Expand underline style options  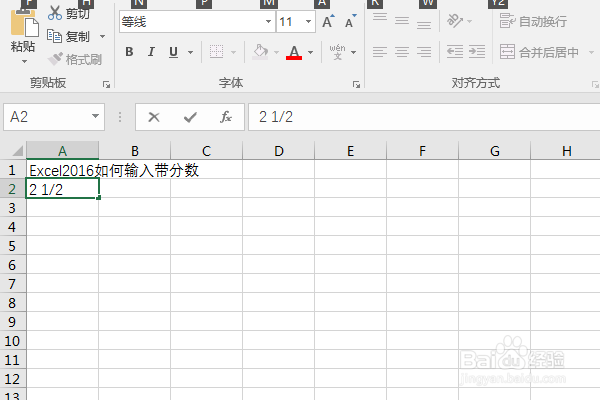pos(190,52)
